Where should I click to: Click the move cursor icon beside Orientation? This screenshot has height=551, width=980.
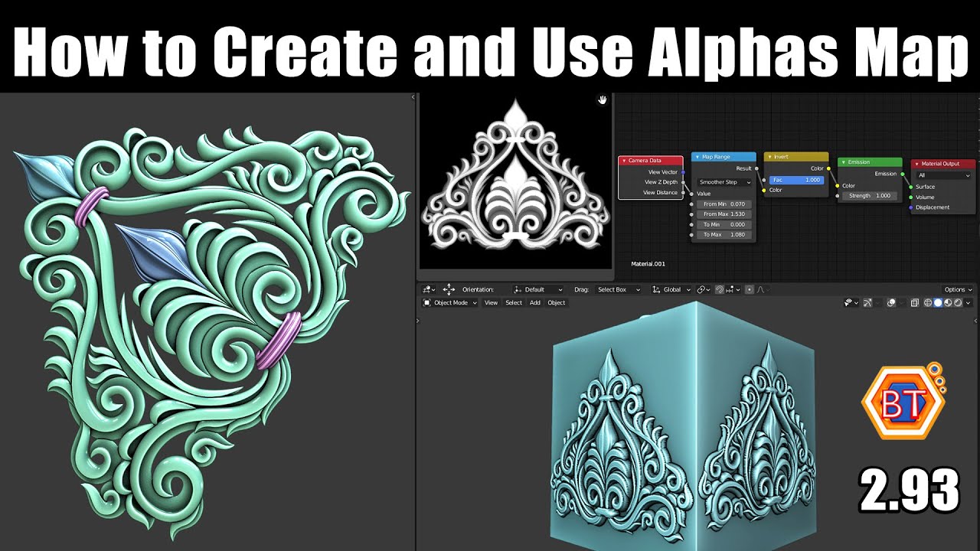click(449, 289)
